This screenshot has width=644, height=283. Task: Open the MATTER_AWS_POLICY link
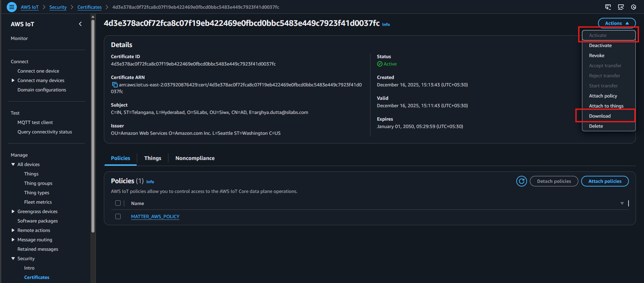(155, 216)
